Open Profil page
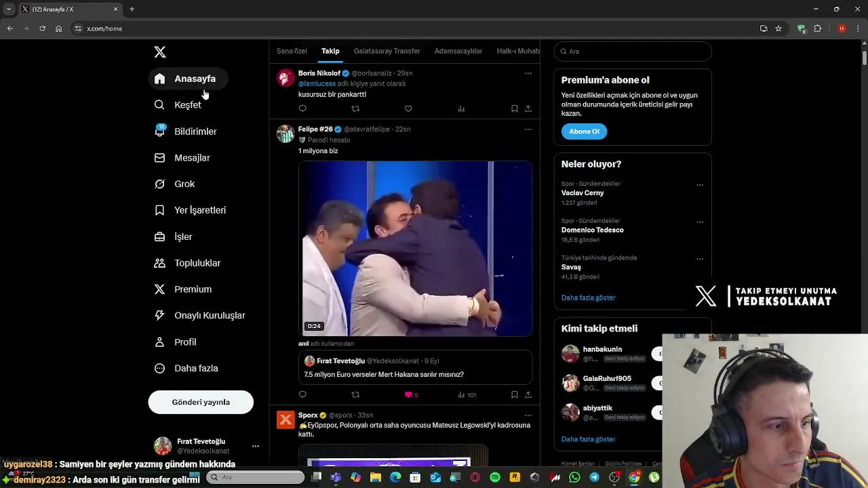The height and width of the screenshot is (488, 868). coord(176,342)
